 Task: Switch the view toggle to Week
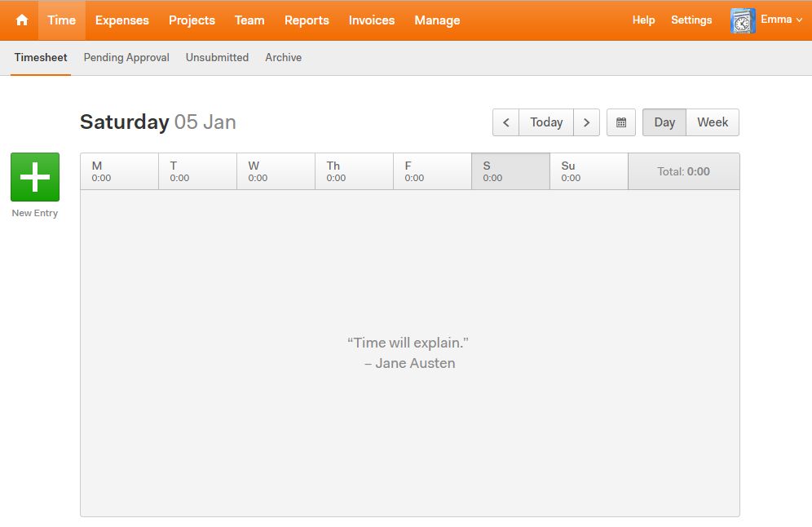click(x=712, y=122)
